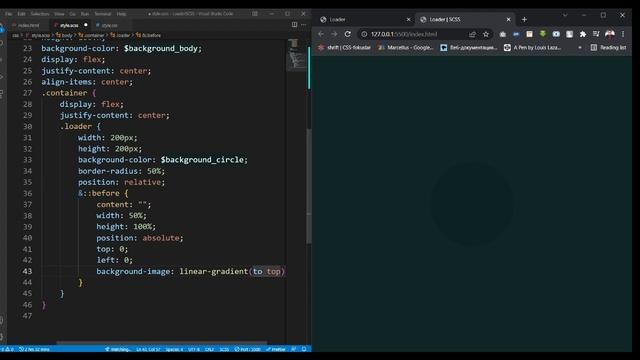Click the Prettier status bar item
The height and width of the screenshot is (360, 640).
tap(276, 349)
